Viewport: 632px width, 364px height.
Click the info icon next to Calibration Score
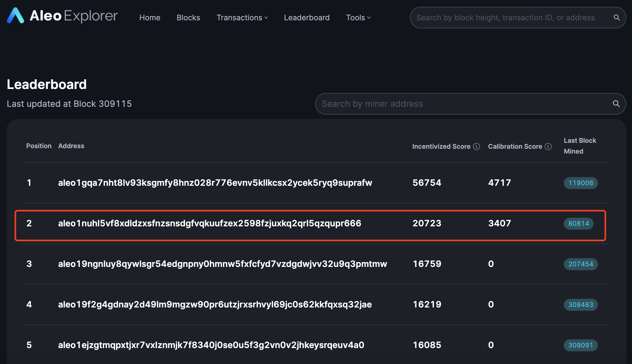548,146
